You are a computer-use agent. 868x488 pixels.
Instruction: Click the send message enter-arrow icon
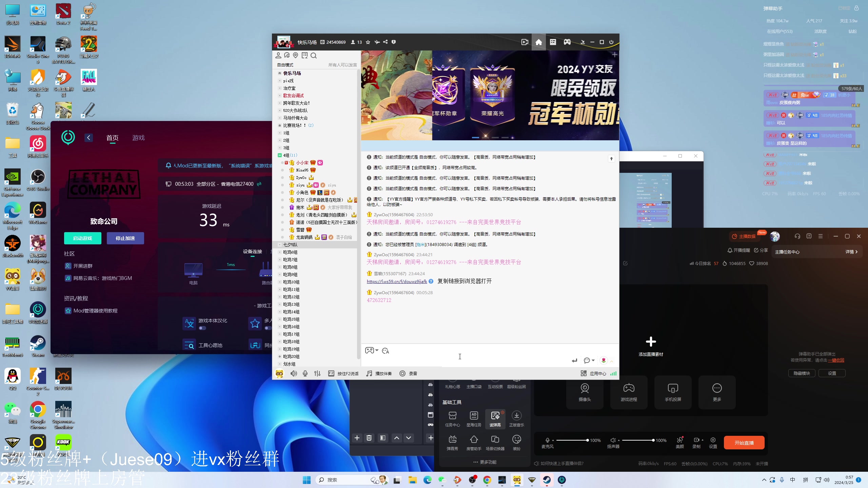tap(574, 361)
